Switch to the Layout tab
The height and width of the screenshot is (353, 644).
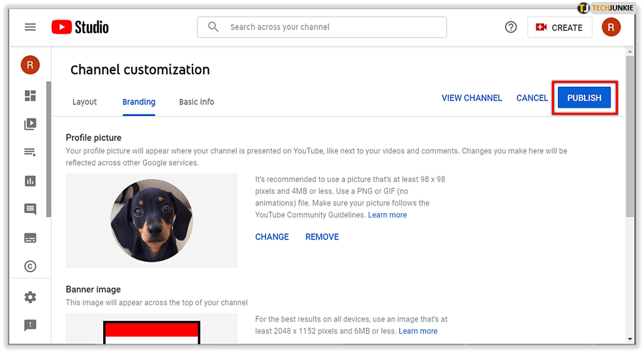pos(85,102)
